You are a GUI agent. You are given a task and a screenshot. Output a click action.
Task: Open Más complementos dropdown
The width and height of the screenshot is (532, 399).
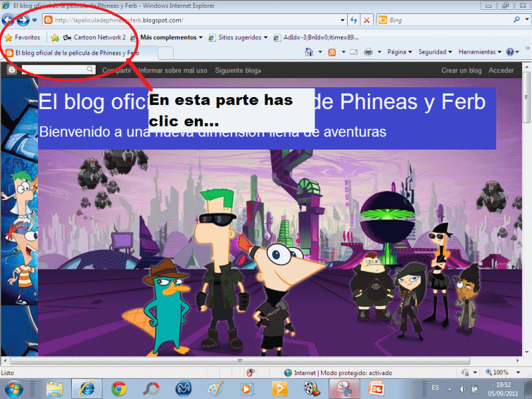(168, 37)
